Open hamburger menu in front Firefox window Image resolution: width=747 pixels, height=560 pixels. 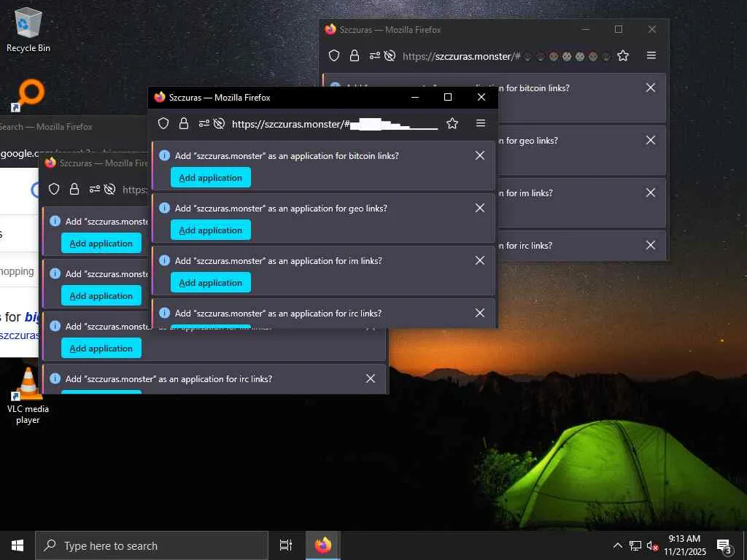(481, 123)
